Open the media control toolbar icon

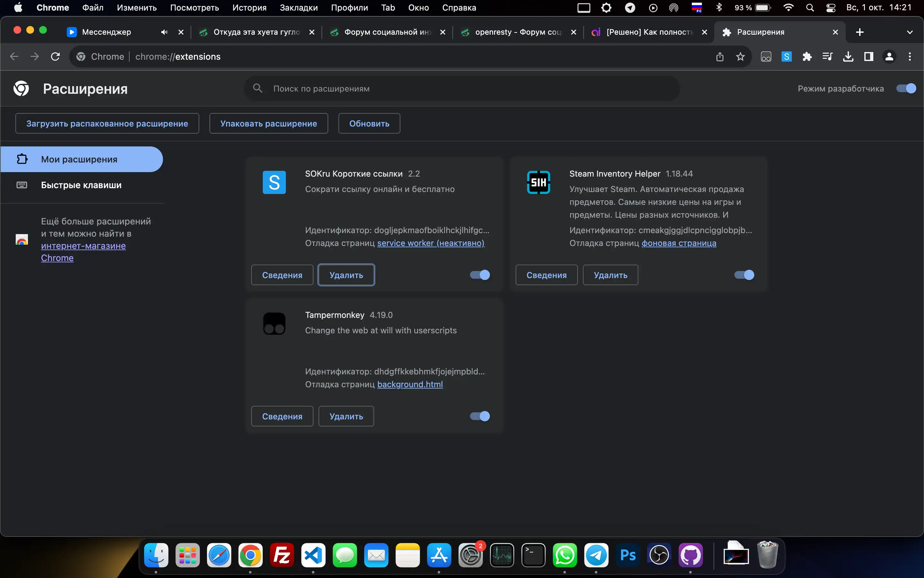pos(827,57)
